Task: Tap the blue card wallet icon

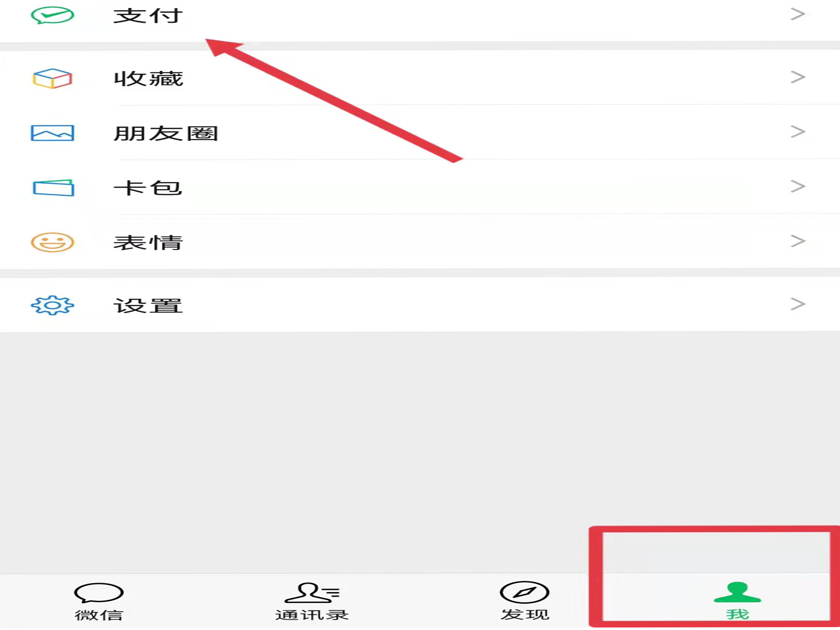Action: [53, 188]
